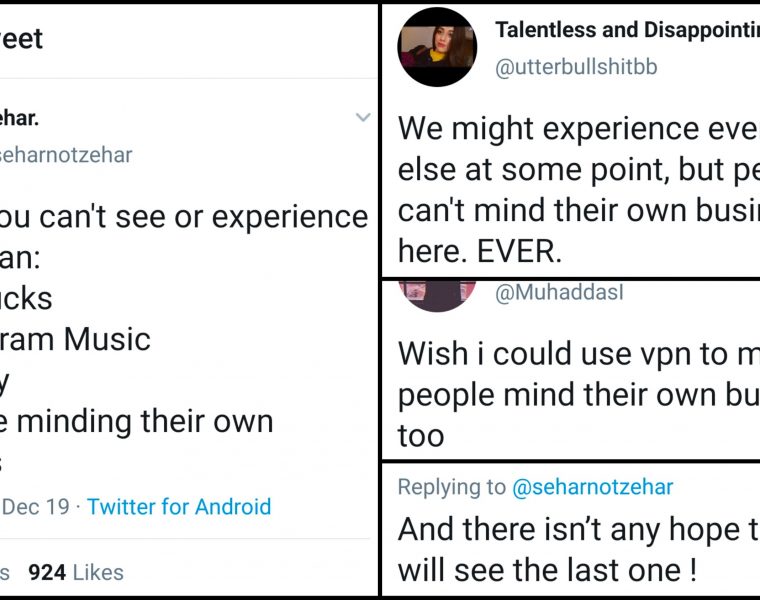This screenshot has width=760, height=600.
Task: Open the Talentless and Disappointing profile avatar
Action: coord(437,47)
